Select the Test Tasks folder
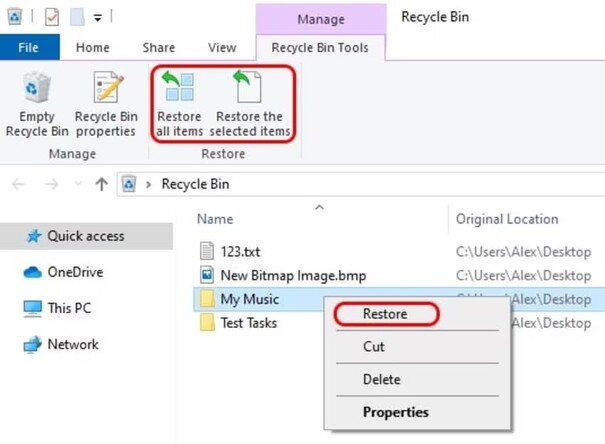This screenshot has width=605, height=444. click(248, 323)
